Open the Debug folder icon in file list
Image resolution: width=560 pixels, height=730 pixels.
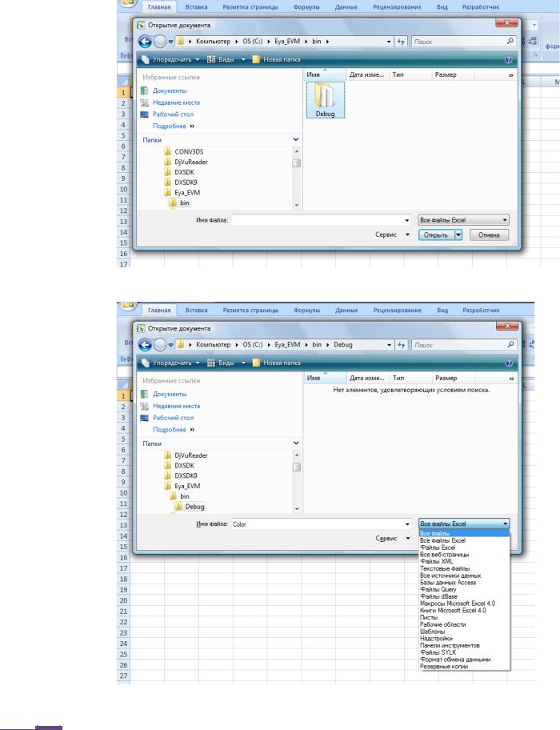click(x=324, y=98)
